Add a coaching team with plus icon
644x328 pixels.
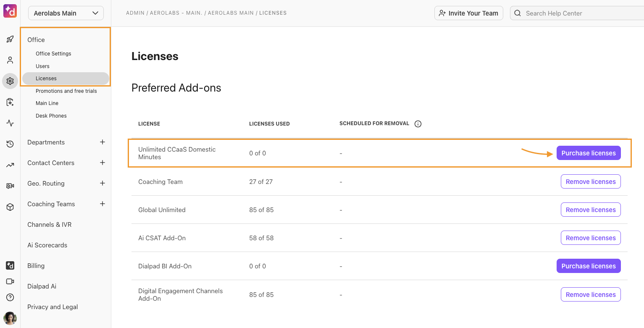click(103, 204)
